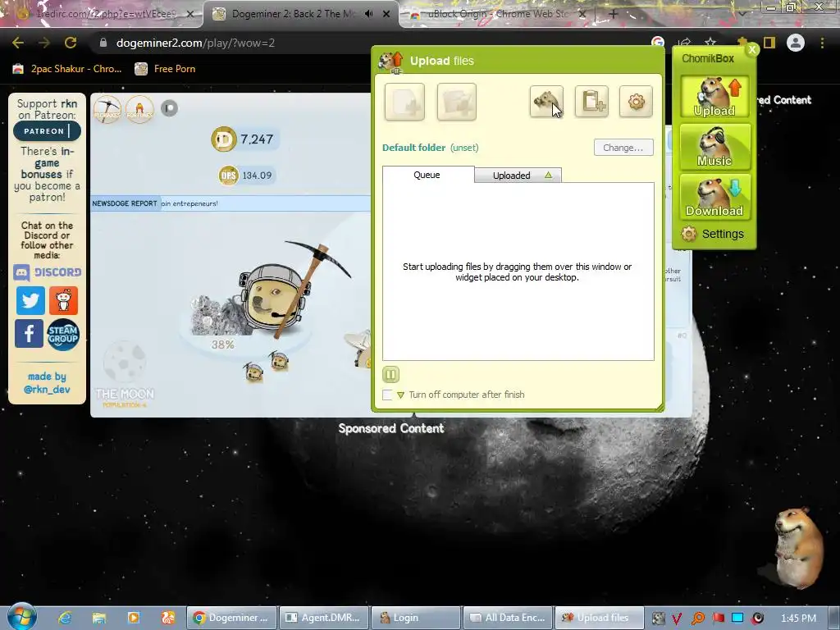Open Download in ChomikBox panel
The image size is (840, 630).
point(714,197)
